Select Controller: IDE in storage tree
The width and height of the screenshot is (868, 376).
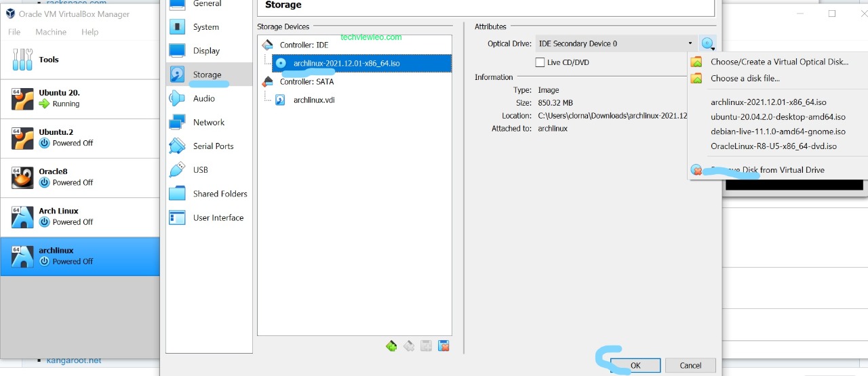[304, 45]
